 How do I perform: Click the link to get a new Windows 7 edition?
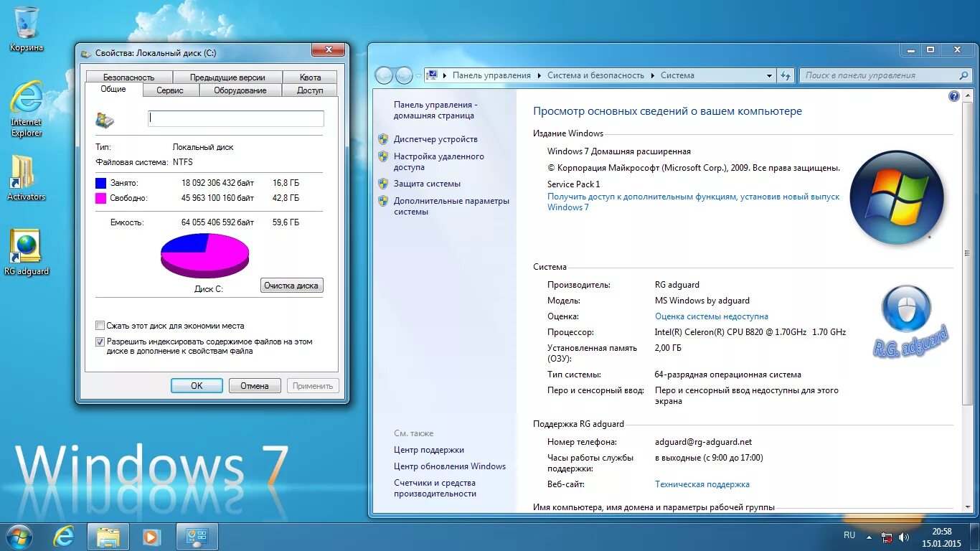(693, 202)
